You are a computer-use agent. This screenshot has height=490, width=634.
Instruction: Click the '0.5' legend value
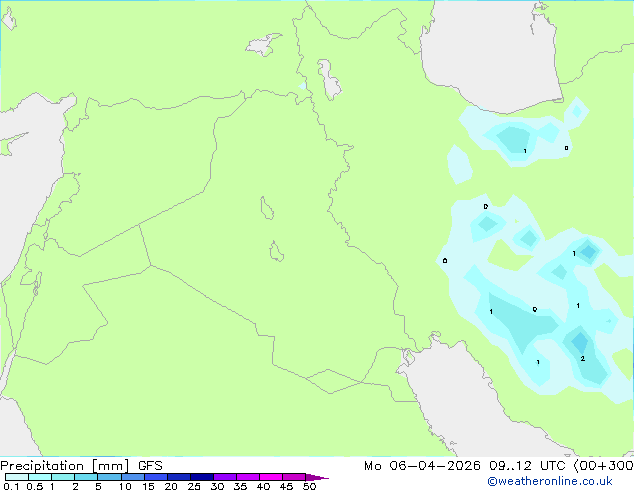pyautogui.click(x=34, y=486)
